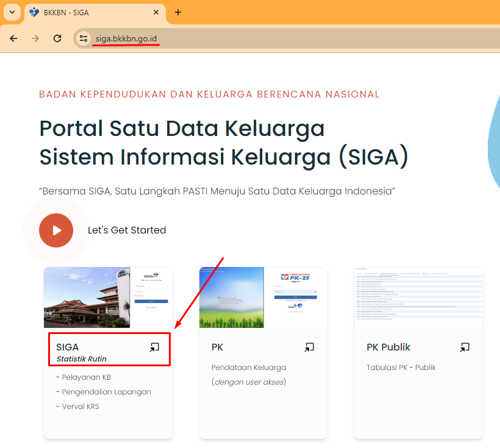
Task: Click the PK card green field thumbnail
Action: pos(232,297)
